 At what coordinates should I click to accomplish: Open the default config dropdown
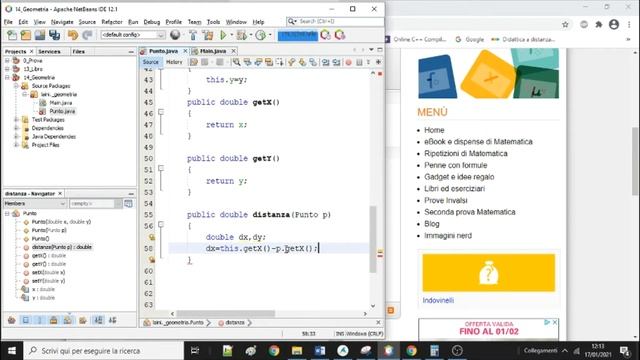point(133,35)
